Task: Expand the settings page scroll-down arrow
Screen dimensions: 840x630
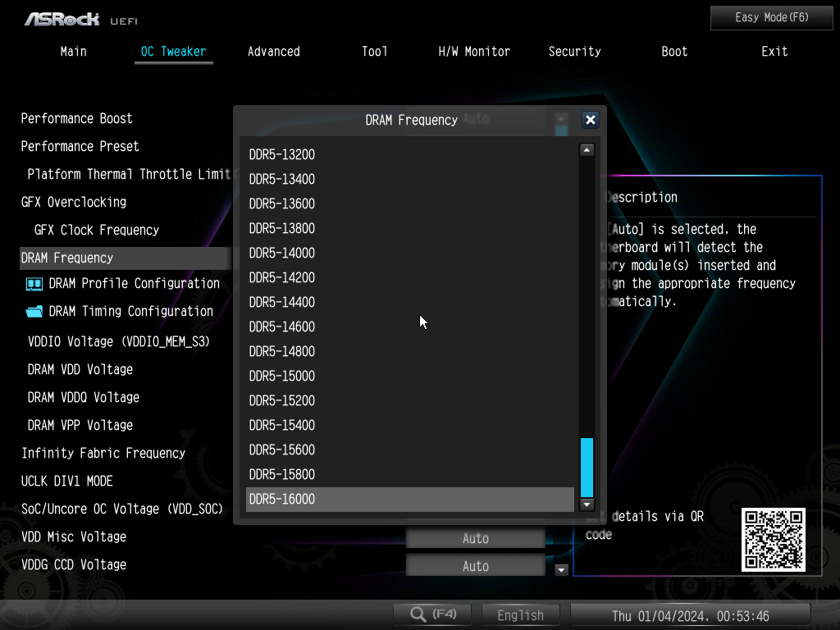Action: click(x=562, y=569)
